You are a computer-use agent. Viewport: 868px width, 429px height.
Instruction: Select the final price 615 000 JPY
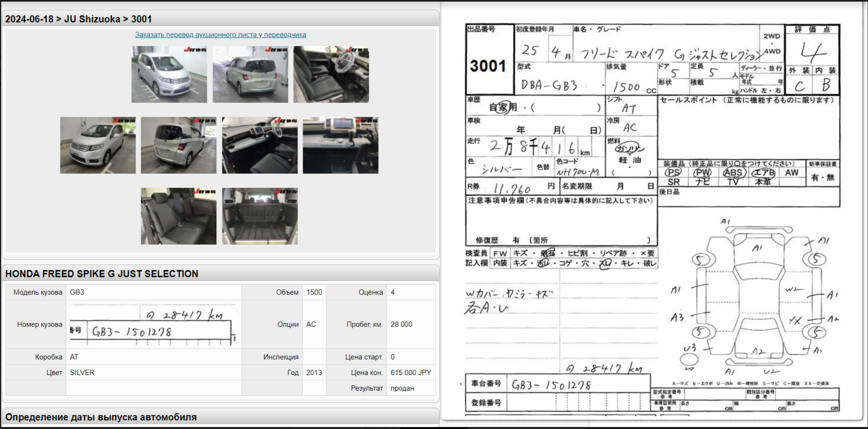point(411,372)
